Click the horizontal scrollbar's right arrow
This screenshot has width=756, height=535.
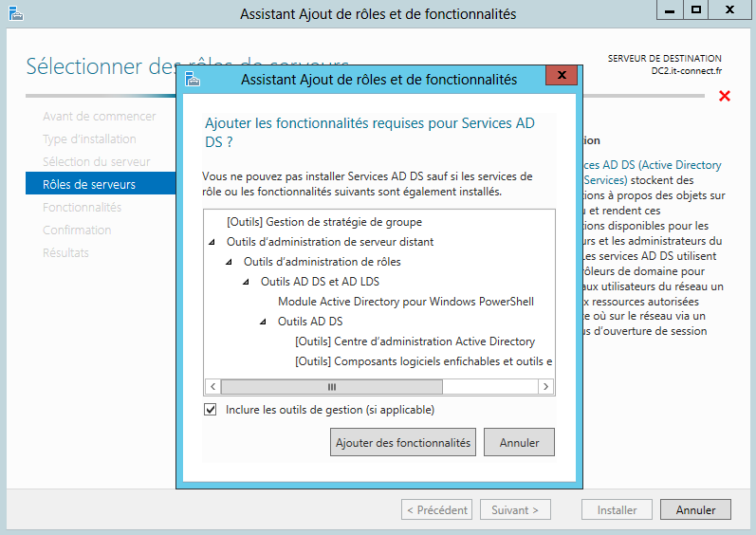click(x=545, y=387)
